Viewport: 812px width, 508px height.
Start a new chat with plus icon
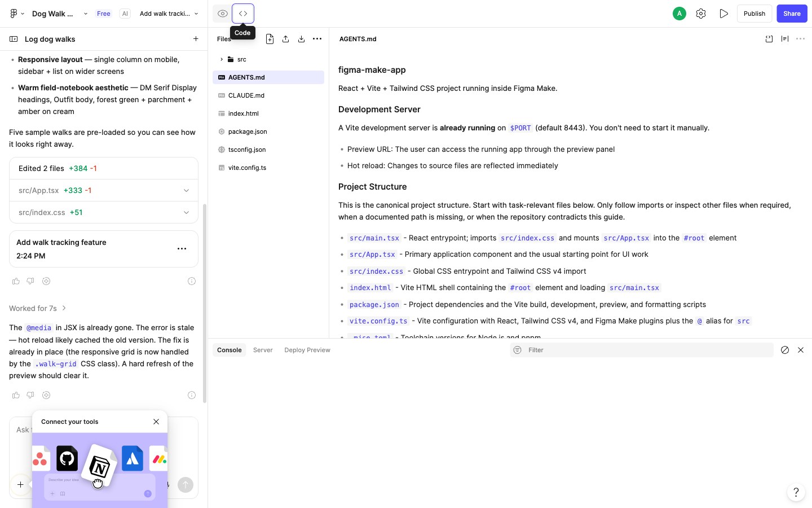pos(196,39)
